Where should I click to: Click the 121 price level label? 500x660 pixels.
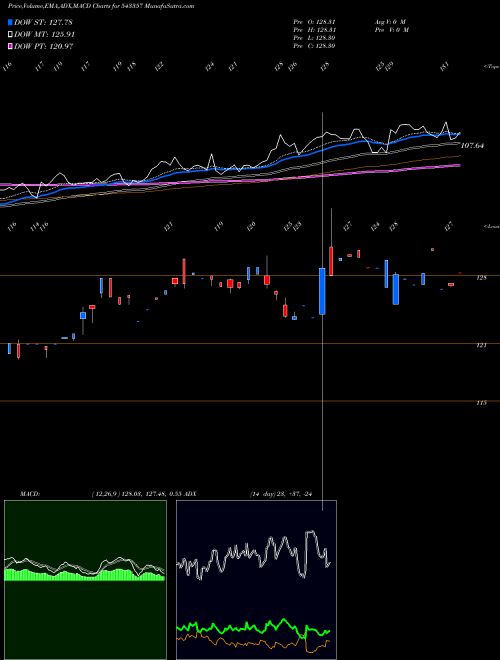[481, 346]
